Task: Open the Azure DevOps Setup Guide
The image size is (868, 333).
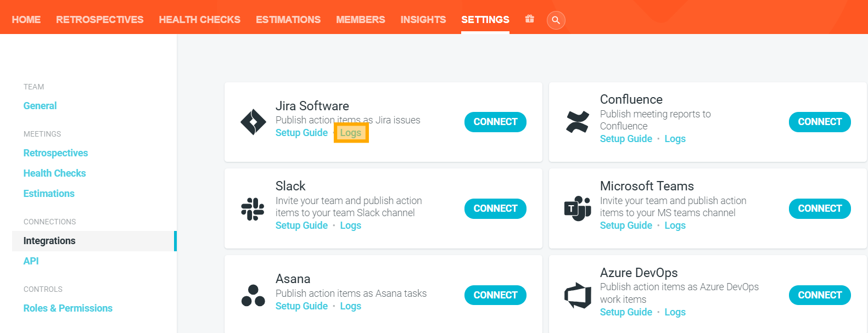Action: [x=626, y=312]
